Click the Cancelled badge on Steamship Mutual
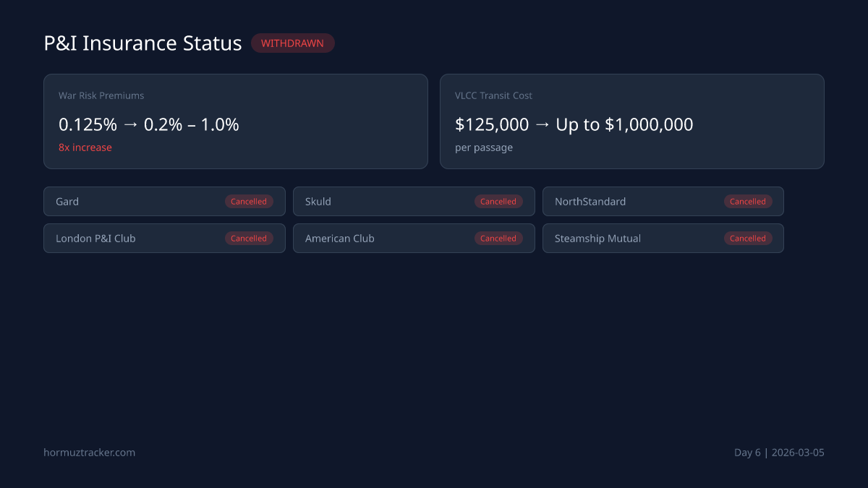Screen dimensions: 868x488 (x=747, y=238)
